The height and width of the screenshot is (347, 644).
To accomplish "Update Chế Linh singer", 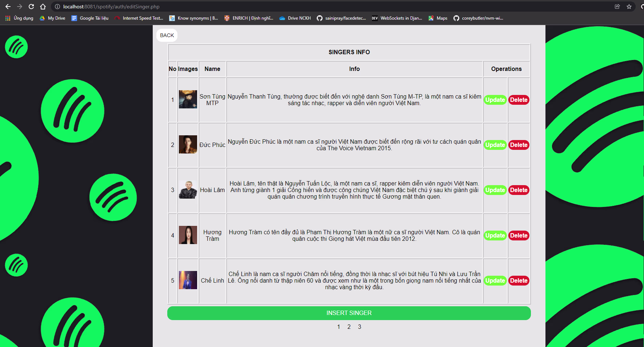I will point(495,280).
